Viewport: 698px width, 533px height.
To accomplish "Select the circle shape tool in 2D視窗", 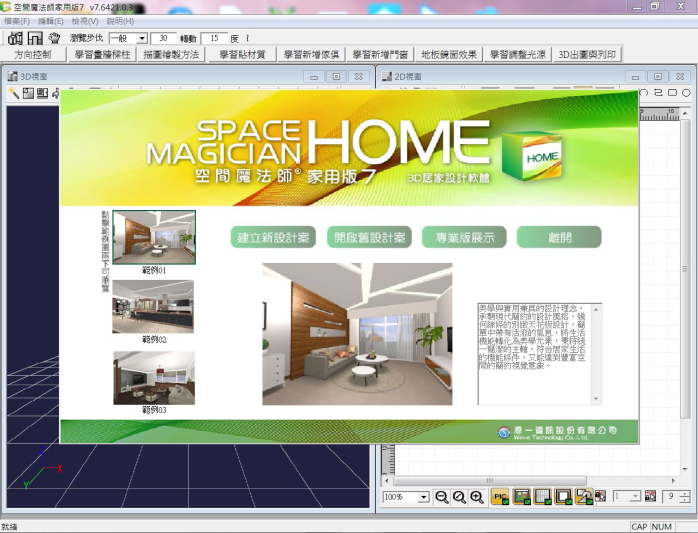I will [x=686, y=93].
